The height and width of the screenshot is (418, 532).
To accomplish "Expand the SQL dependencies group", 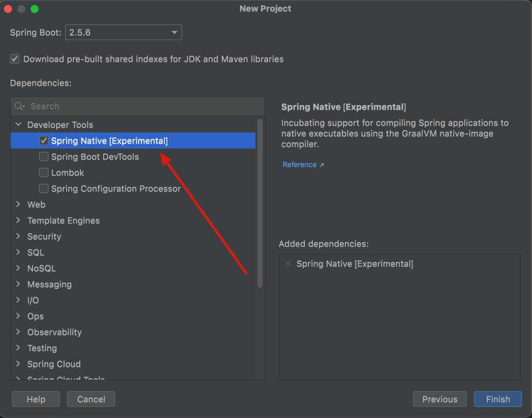I will pyautogui.click(x=18, y=252).
